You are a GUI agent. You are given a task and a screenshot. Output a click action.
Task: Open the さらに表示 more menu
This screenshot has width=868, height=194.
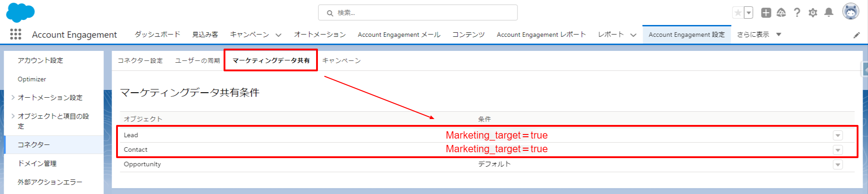pyautogui.click(x=759, y=35)
